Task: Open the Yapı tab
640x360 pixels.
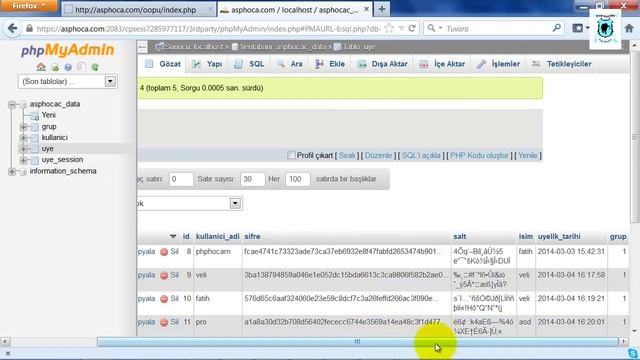Action: pos(207,64)
